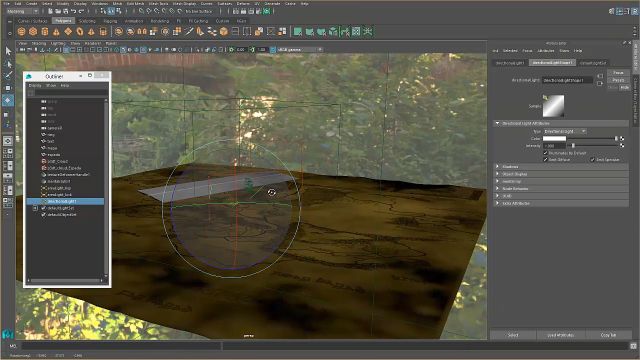Click the light Sample swatch thumbnail

point(553,106)
